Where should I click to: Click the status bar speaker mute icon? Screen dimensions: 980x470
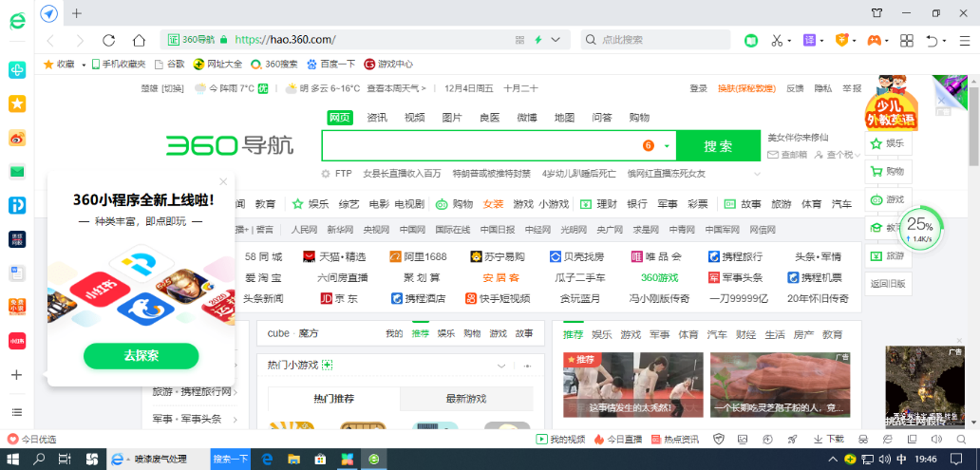(x=936, y=440)
